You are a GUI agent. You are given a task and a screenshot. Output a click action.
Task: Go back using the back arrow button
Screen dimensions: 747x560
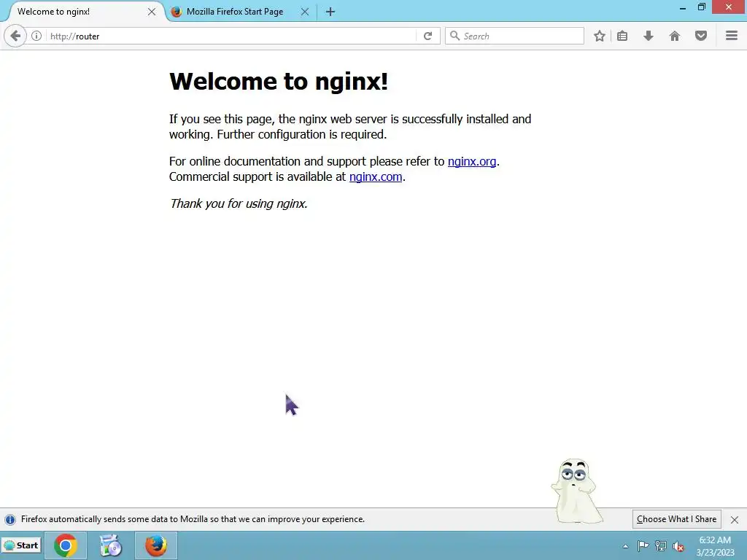(x=15, y=36)
